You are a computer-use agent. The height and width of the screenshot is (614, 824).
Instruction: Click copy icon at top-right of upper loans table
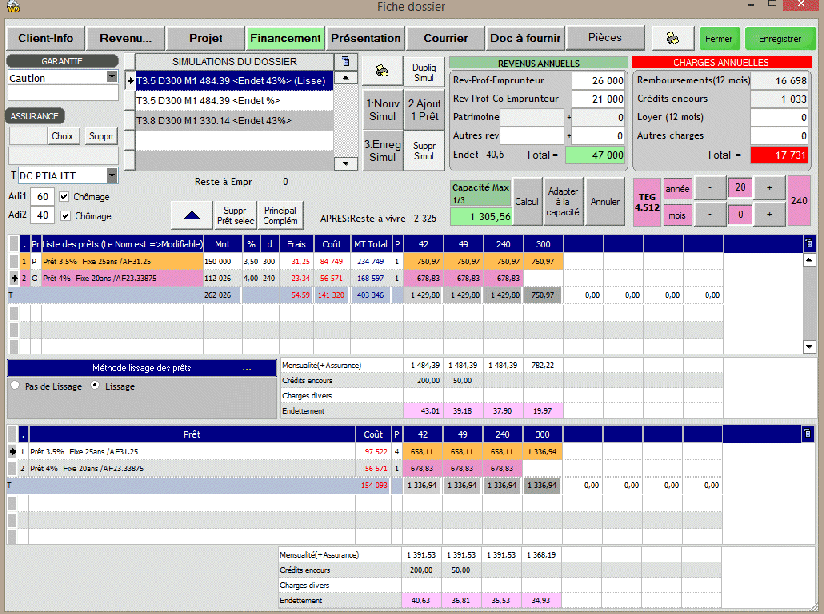pyautogui.click(x=809, y=243)
